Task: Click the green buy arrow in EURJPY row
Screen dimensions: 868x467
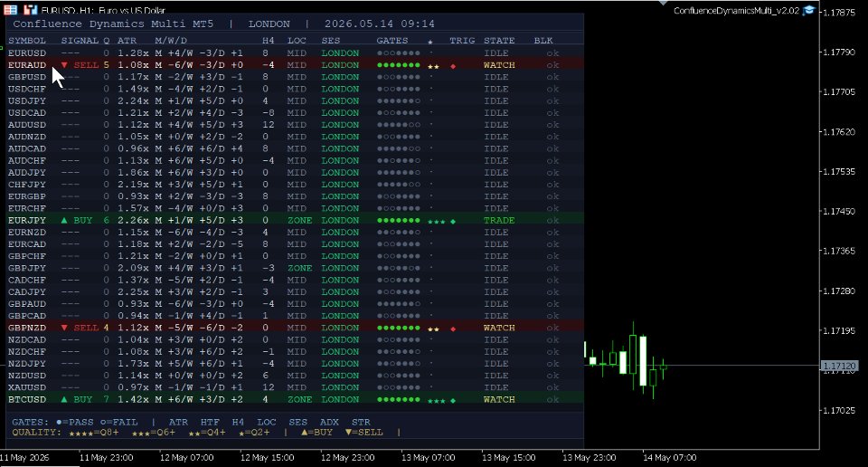Action: (64, 220)
